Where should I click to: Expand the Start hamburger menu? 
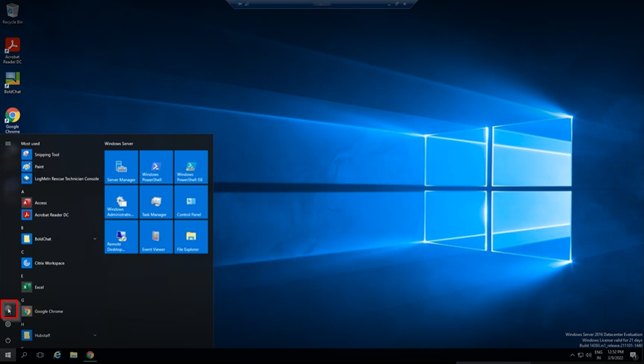pyautogui.click(x=8, y=143)
